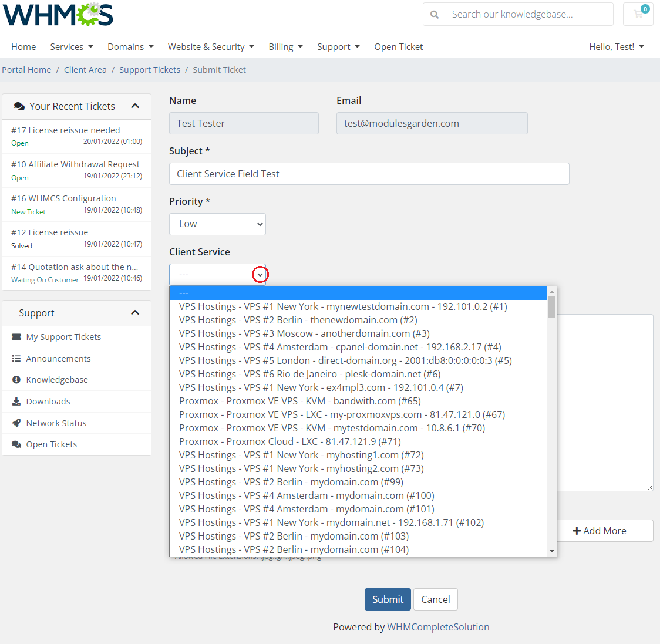
Task: Open the Website & Security menu
Action: coord(211,47)
